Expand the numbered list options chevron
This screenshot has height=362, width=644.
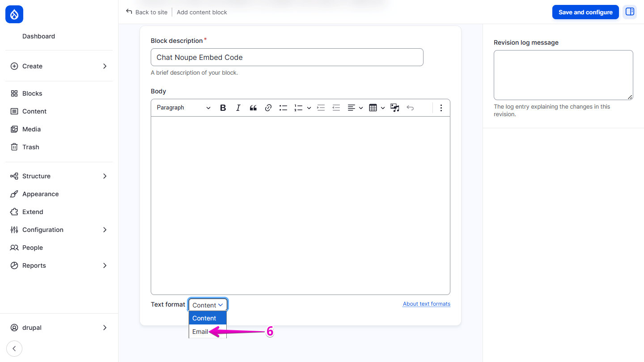[x=309, y=108]
